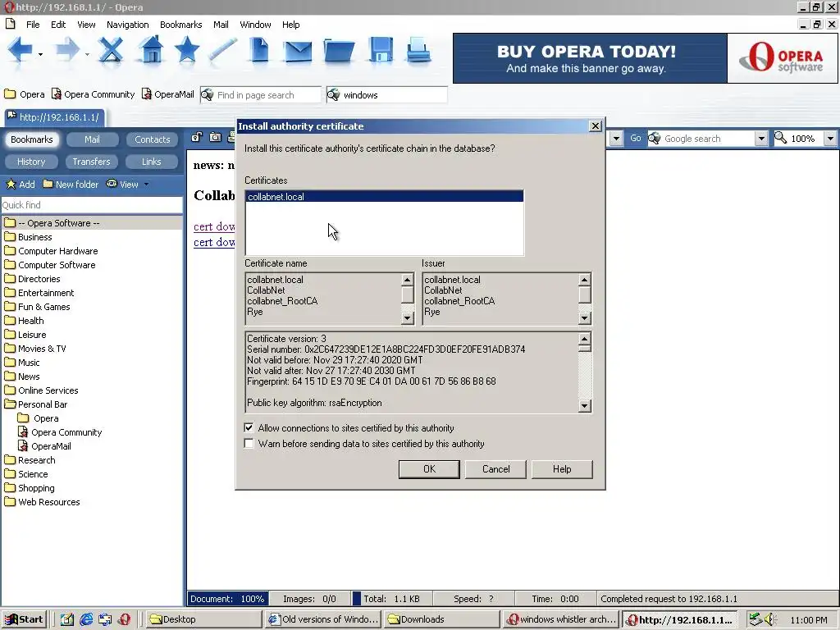
Task: Click the Save floppy disk icon
Action: 381,50
